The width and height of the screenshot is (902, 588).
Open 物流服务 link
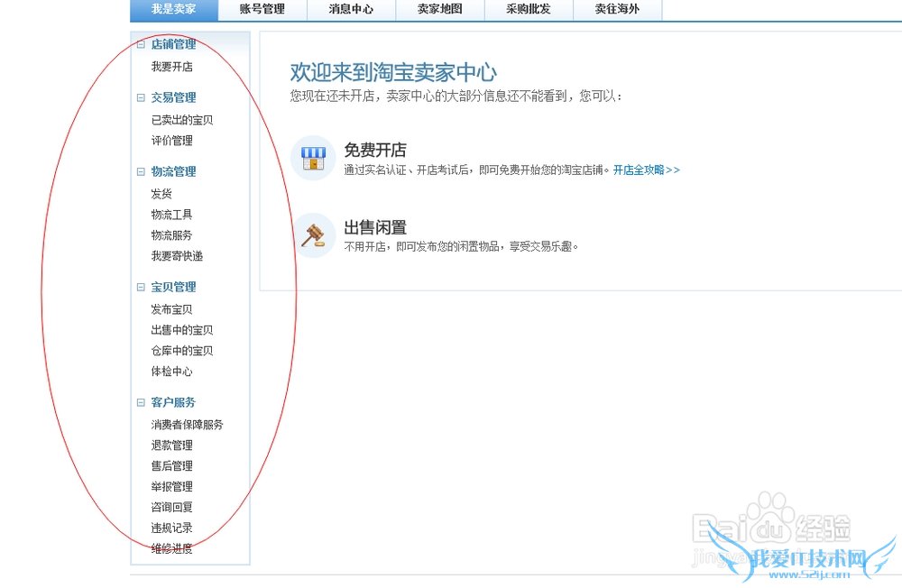(x=172, y=235)
